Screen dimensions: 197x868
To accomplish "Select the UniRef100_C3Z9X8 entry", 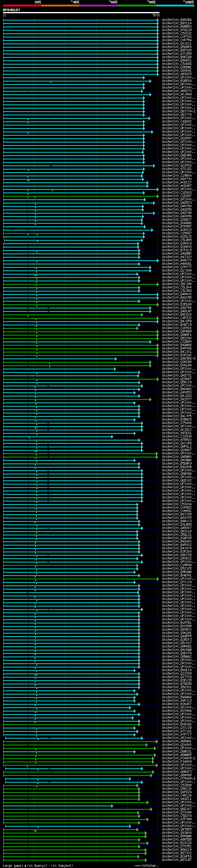I will [177, 437].
